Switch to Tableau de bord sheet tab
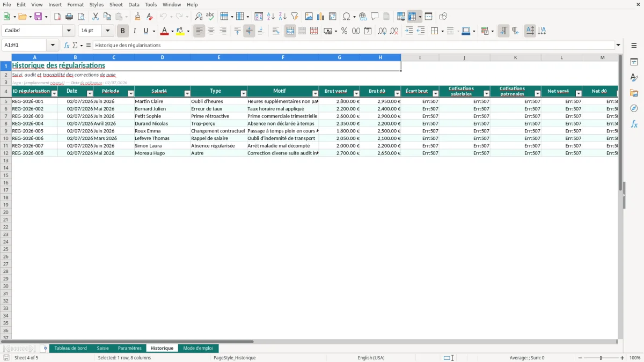 point(70,348)
